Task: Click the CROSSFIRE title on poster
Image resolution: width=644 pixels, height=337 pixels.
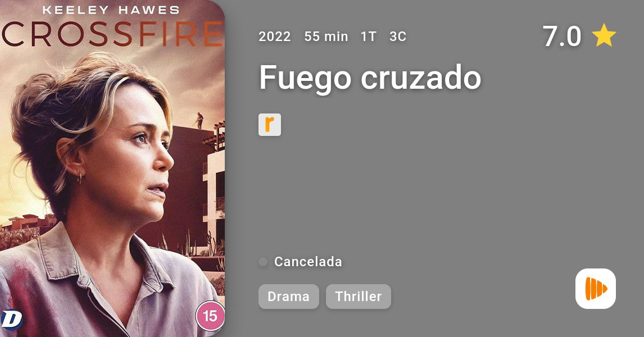Action: [112, 34]
